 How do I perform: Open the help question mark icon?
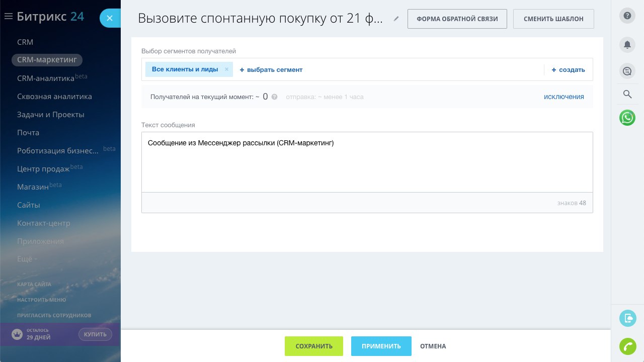pos(627,16)
